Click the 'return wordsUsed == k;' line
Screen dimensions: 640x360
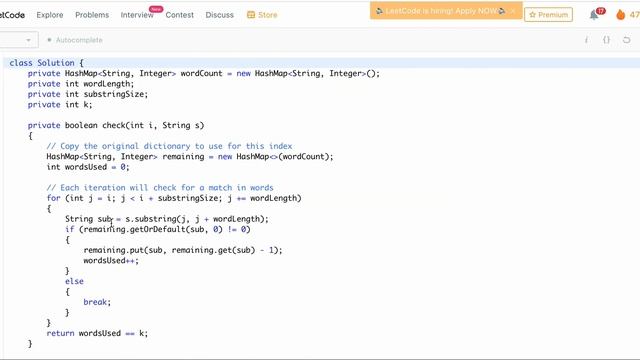tap(97, 333)
